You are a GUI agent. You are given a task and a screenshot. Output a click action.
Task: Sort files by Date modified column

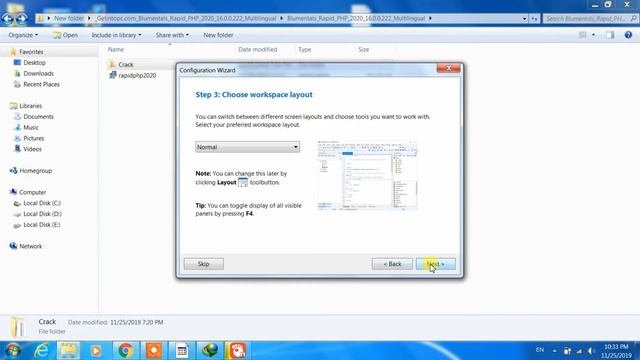click(258, 49)
